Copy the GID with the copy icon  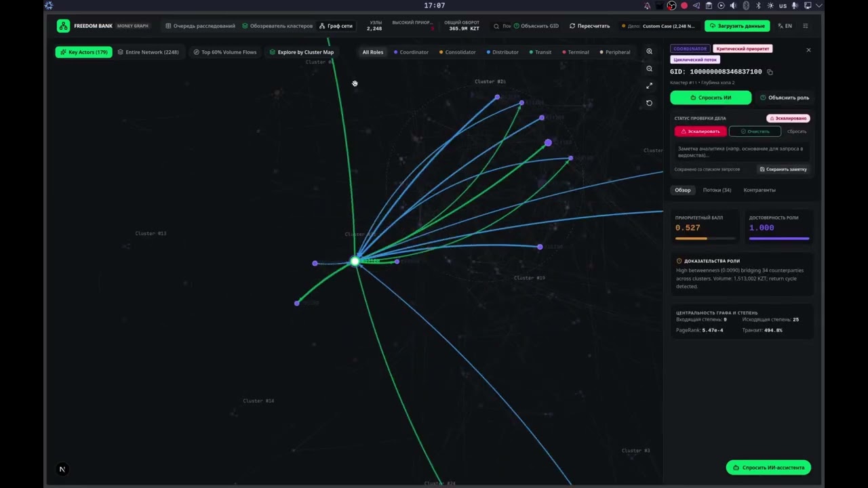[x=770, y=72]
